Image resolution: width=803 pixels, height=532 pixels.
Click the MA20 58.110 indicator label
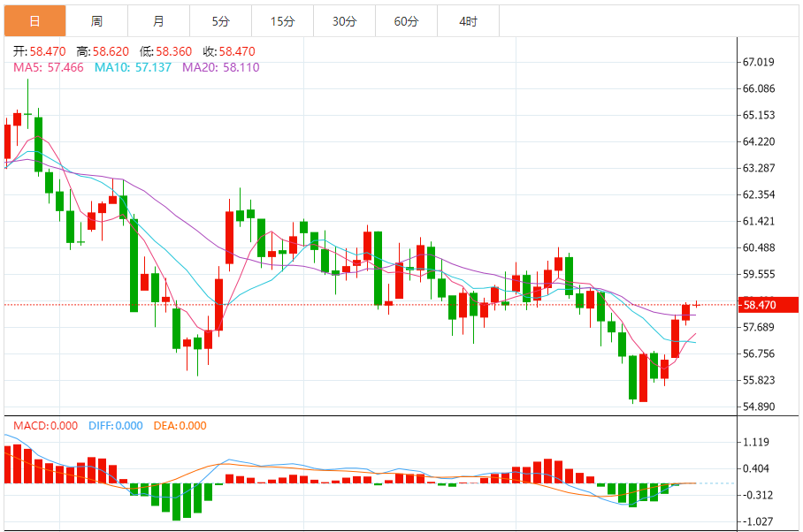pyautogui.click(x=220, y=67)
